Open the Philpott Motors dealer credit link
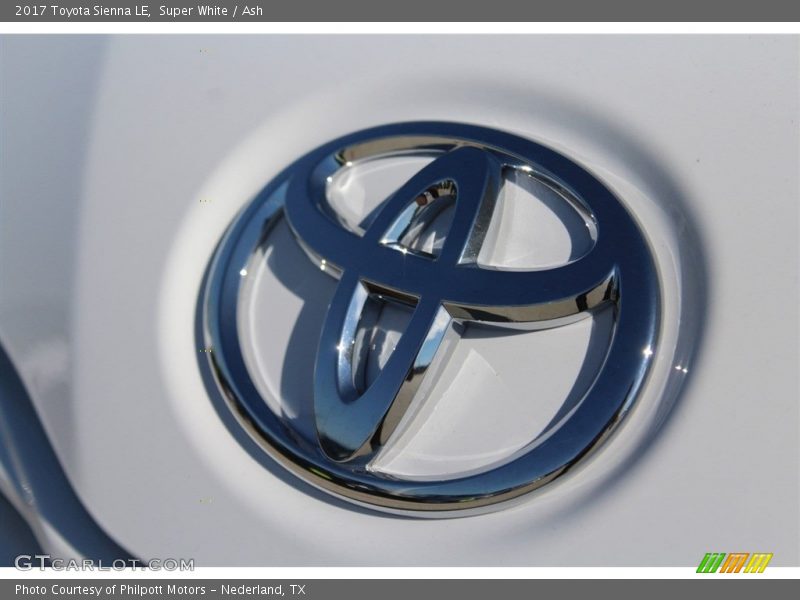 pos(163,589)
